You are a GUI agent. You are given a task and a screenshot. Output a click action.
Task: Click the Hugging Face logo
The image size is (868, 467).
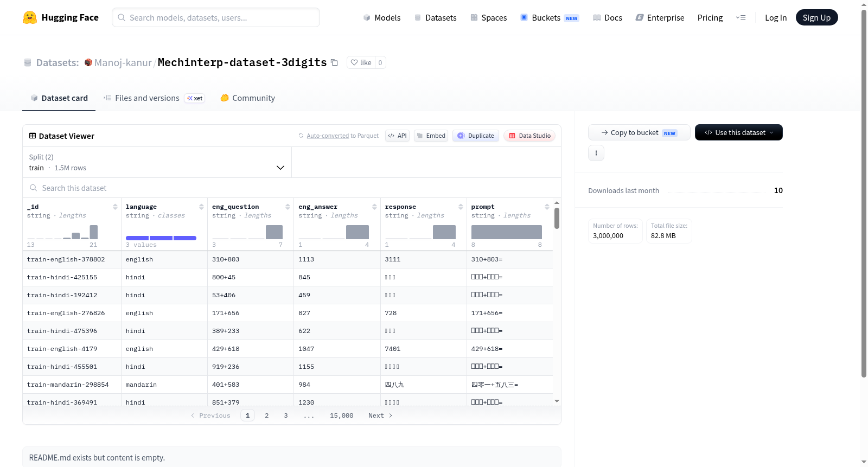tap(60, 17)
